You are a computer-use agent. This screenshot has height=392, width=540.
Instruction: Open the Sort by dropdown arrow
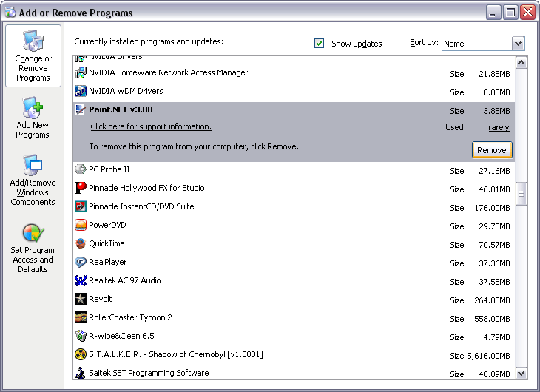coord(518,44)
